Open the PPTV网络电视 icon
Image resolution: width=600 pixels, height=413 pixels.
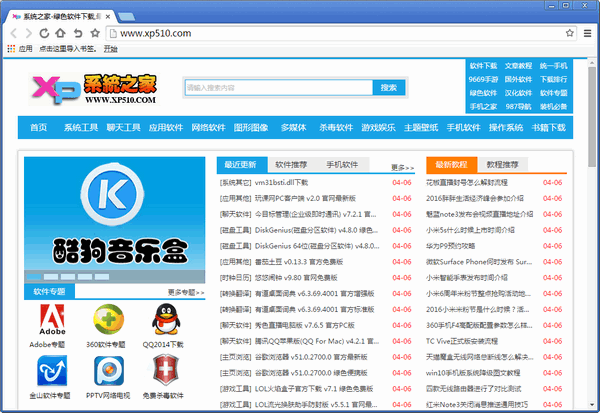coord(109,370)
